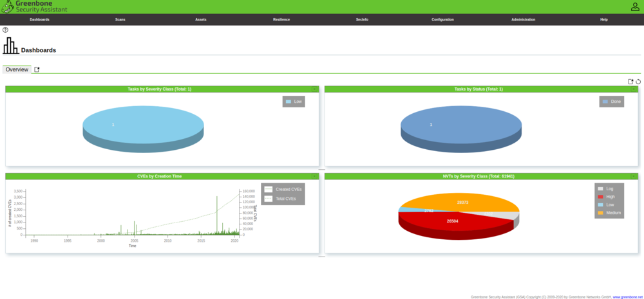Screen dimensions: 644x299
Task: Click the light blue Low tasks pie
Action: (144, 124)
